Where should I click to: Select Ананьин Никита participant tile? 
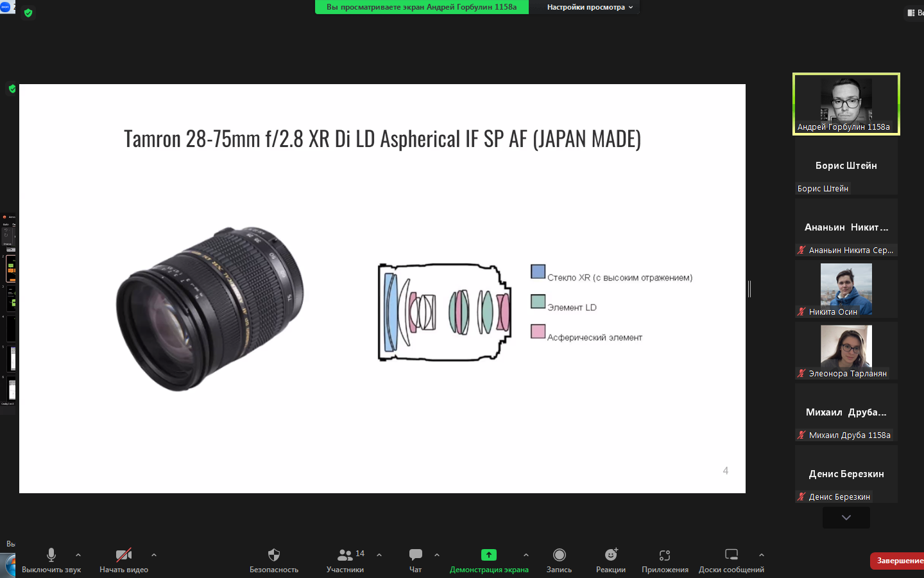point(846,227)
